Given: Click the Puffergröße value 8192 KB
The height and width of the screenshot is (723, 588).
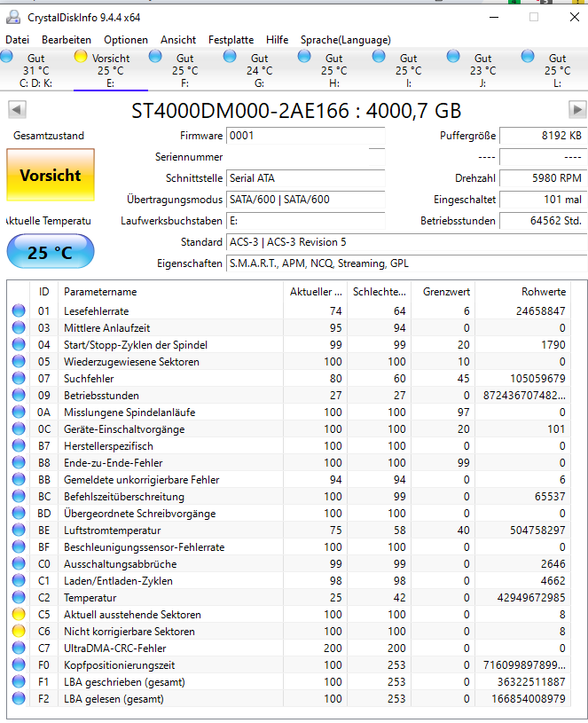Looking at the screenshot, I should pyautogui.click(x=544, y=136).
